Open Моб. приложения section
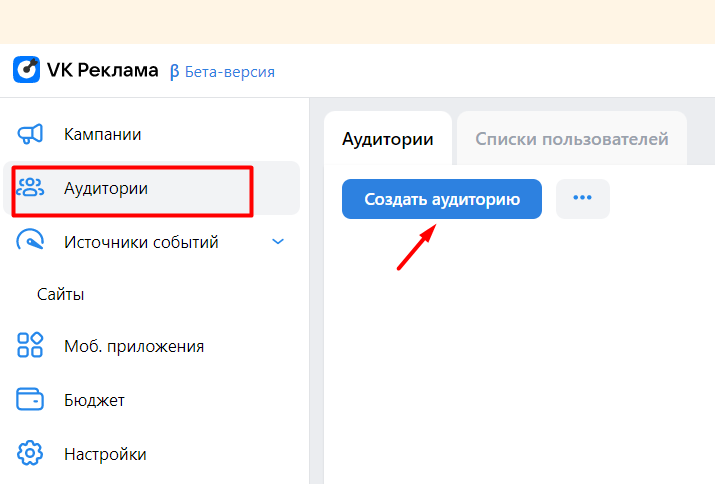The image size is (715, 484). coord(134,346)
